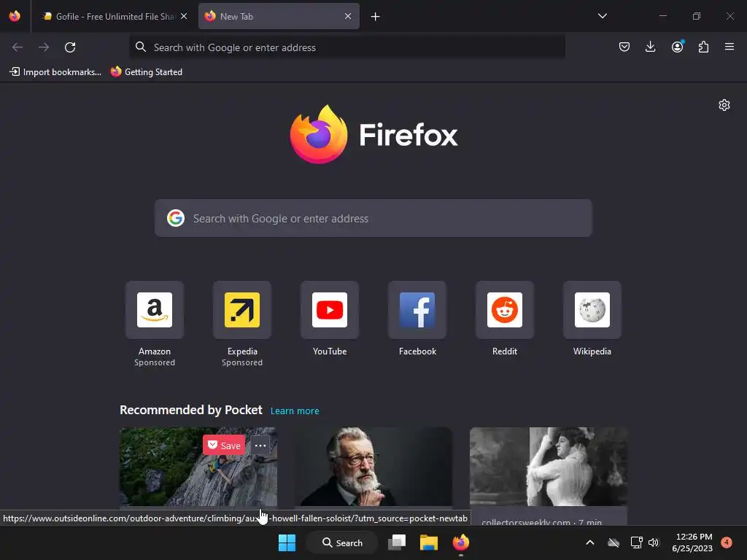This screenshot has width=747, height=560.
Task: Click the network display tray icon
Action: (636, 542)
